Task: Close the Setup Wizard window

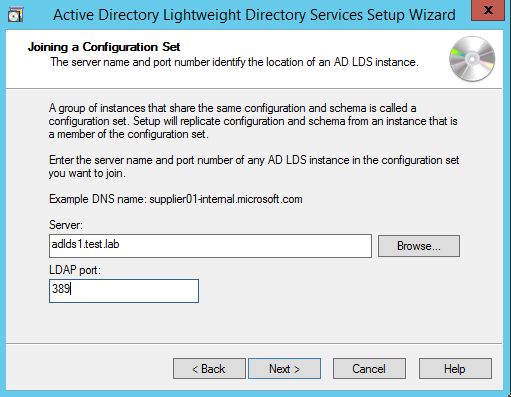Action: coord(488,10)
